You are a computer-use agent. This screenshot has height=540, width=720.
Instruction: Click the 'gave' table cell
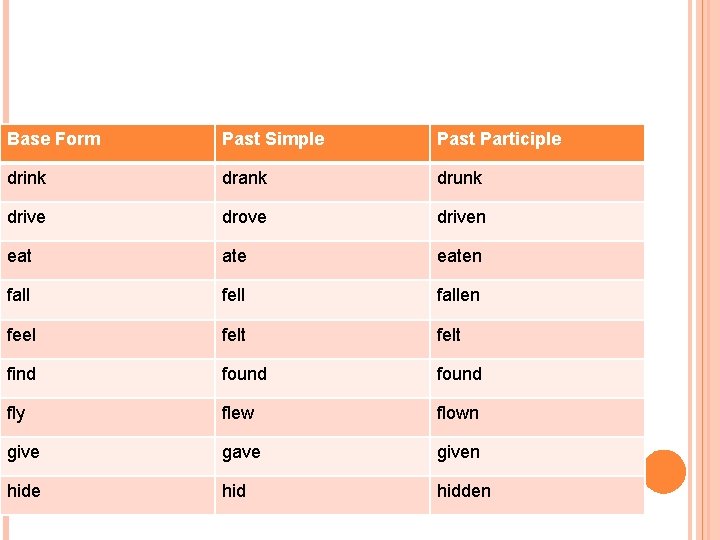tap(241, 452)
